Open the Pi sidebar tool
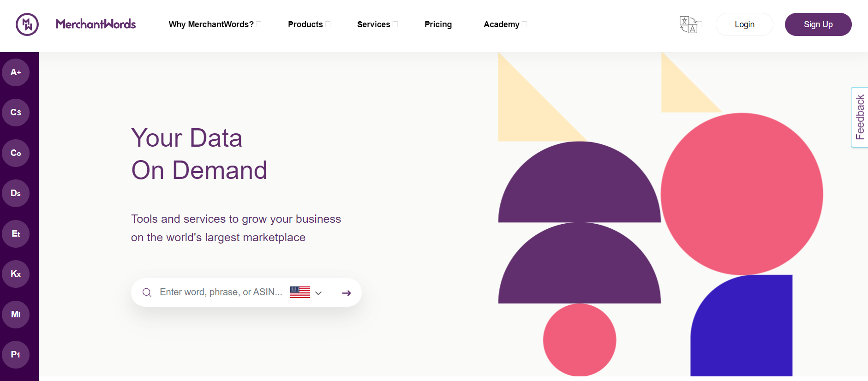The image size is (868, 381). tap(16, 355)
